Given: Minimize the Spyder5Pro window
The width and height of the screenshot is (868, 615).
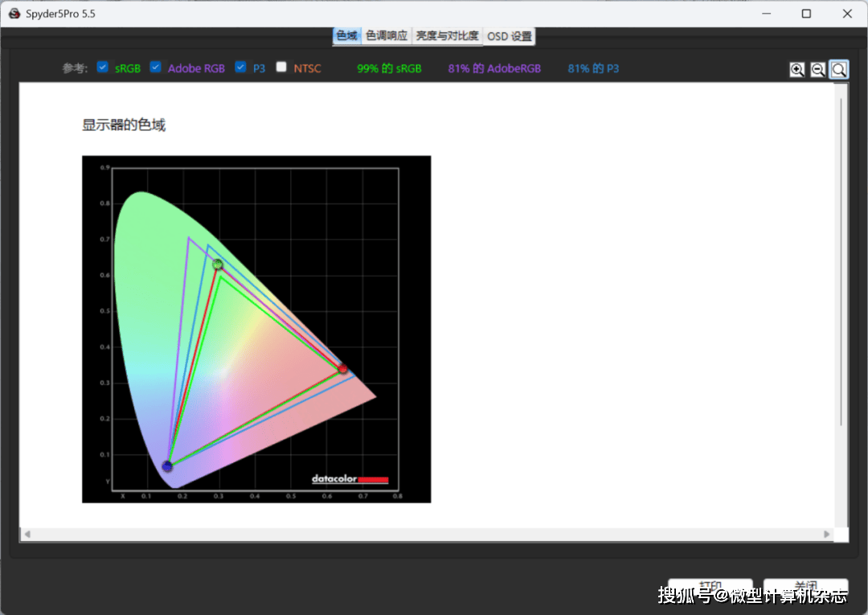Looking at the screenshot, I should tap(766, 14).
